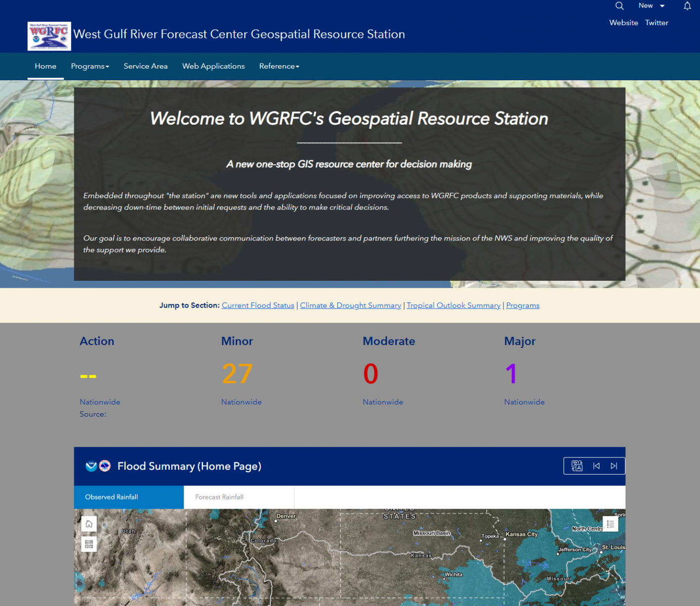Click the 'Flood Summary (Home Page)' title
This screenshot has width=700, height=606.
(190, 466)
